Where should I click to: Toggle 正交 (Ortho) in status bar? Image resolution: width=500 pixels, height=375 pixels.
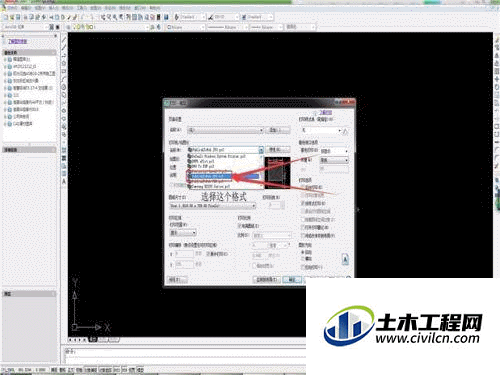tap(71, 370)
